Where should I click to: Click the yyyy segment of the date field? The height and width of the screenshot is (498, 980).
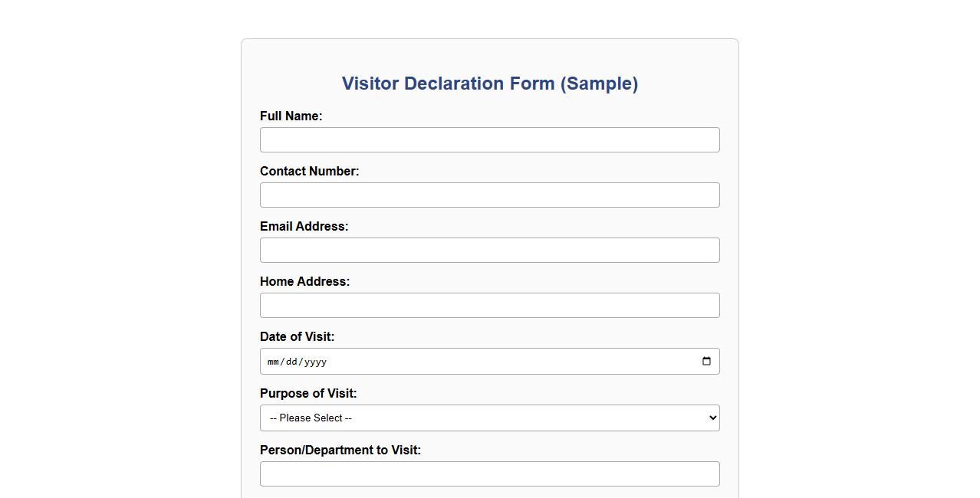tap(315, 361)
